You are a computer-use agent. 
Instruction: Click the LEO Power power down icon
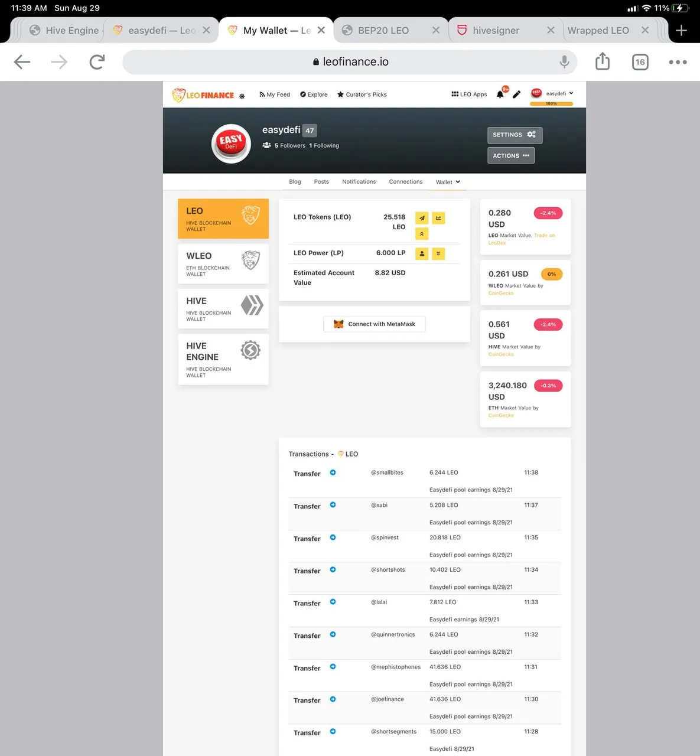[438, 254]
